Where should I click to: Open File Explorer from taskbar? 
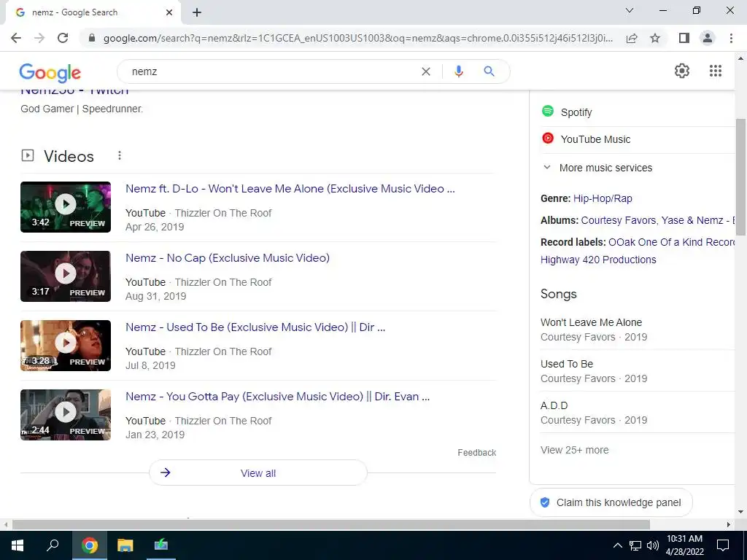(x=125, y=545)
